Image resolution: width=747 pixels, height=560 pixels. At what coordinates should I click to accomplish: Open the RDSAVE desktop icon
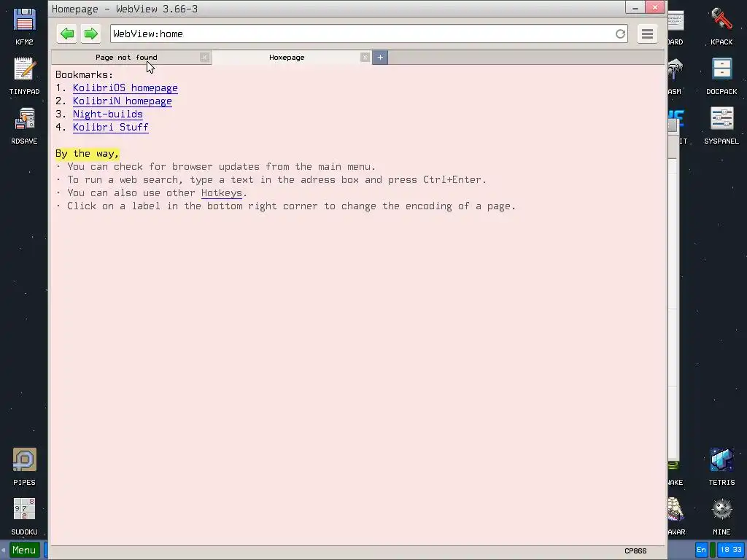(24, 125)
